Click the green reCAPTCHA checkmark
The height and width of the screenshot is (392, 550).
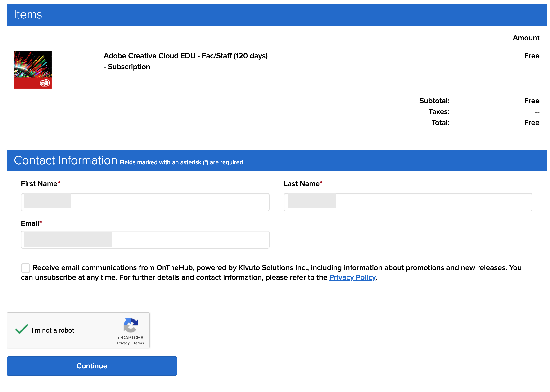click(x=22, y=329)
